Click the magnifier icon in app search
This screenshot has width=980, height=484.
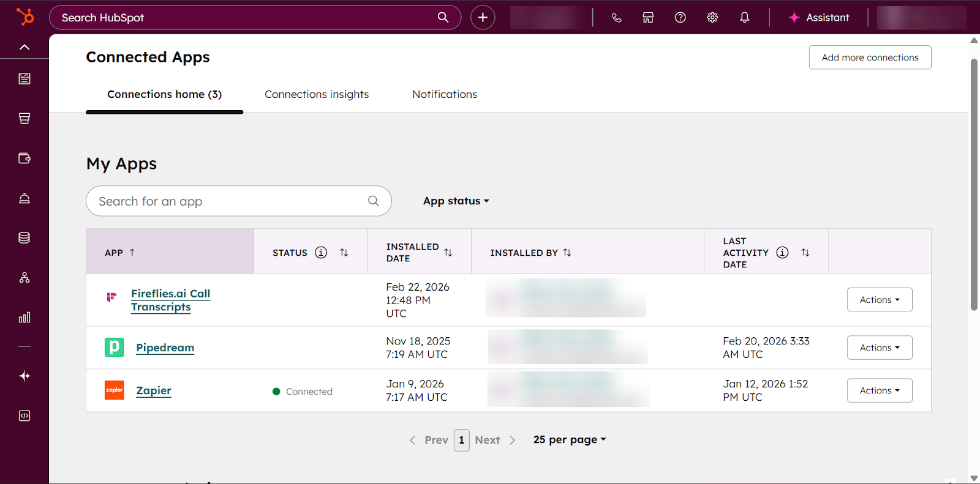373,201
